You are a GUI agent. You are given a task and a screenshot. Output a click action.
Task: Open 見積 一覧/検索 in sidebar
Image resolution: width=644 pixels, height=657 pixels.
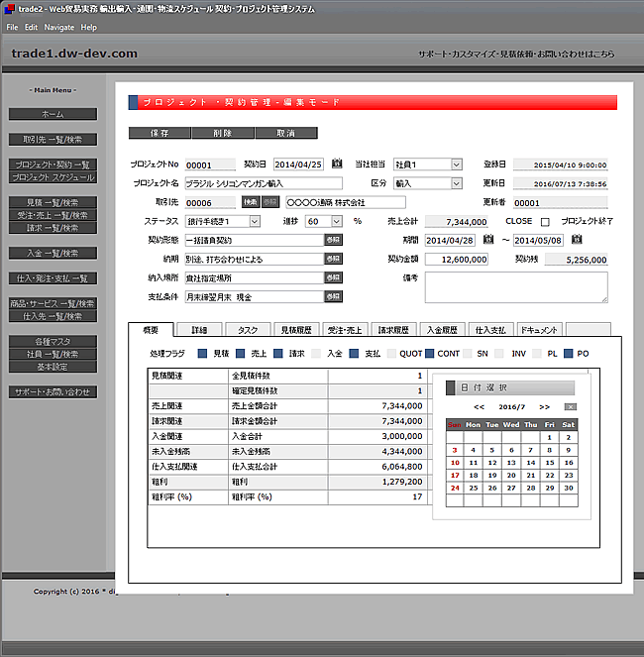coord(53,202)
